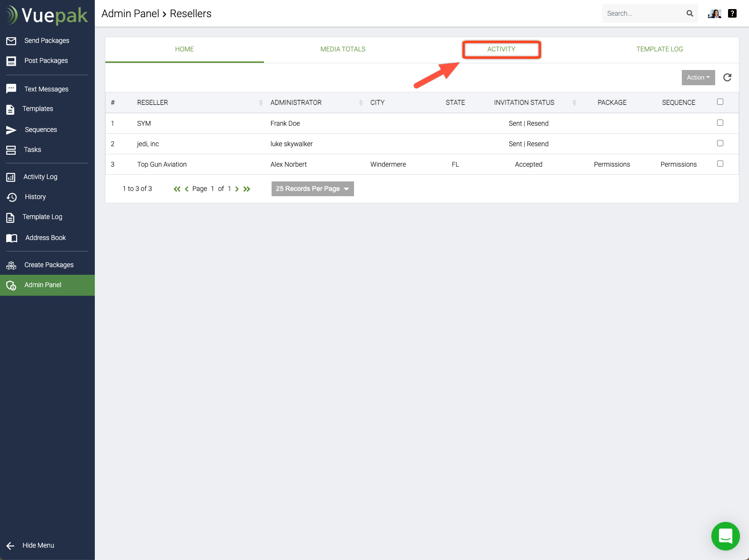The image size is (749, 560).
Task: Click the Hide Menu left arrow icon
Action: (x=10, y=546)
